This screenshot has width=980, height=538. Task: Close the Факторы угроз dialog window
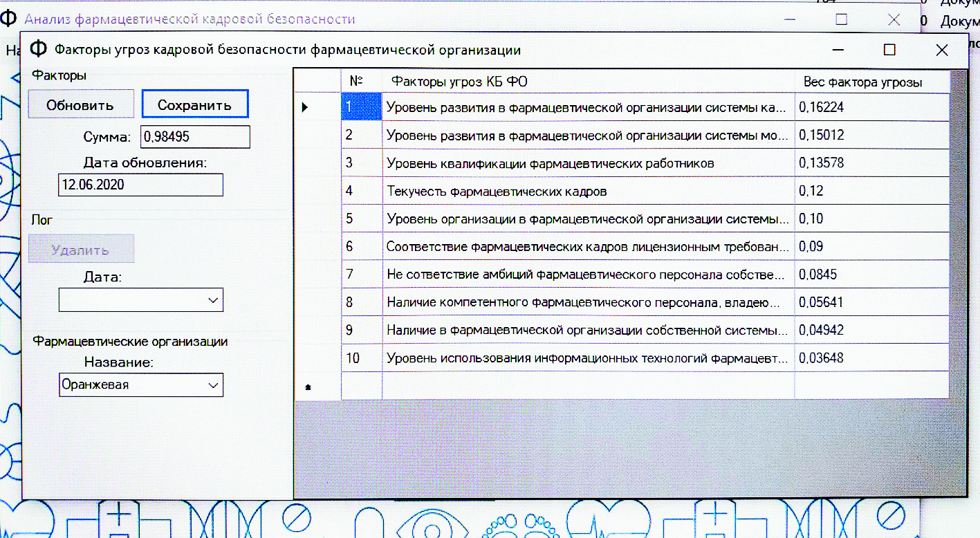[941, 50]
